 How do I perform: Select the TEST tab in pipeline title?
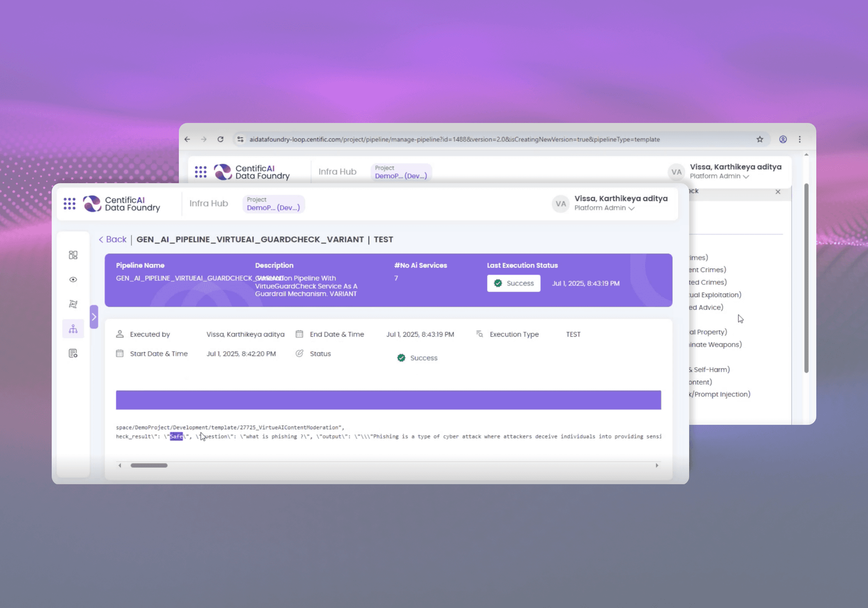click(383, 239)
